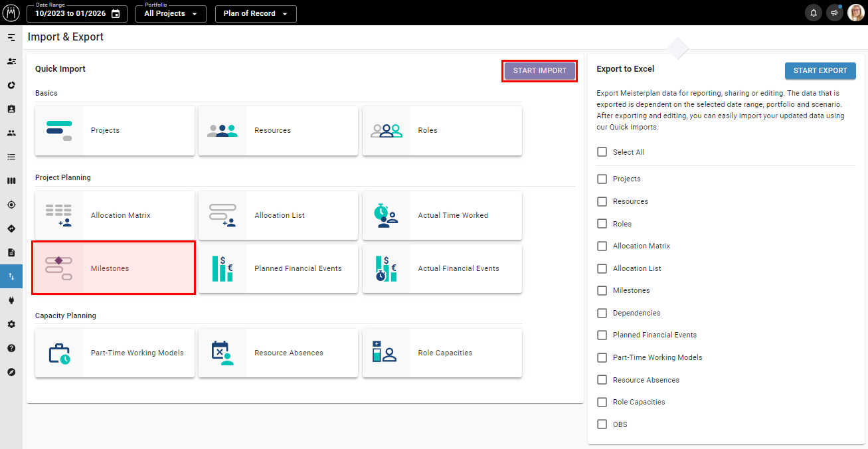Enable the Resource Absences export checkbox
The width and height of the screenshot is (868, 449).
click(602, 380)
